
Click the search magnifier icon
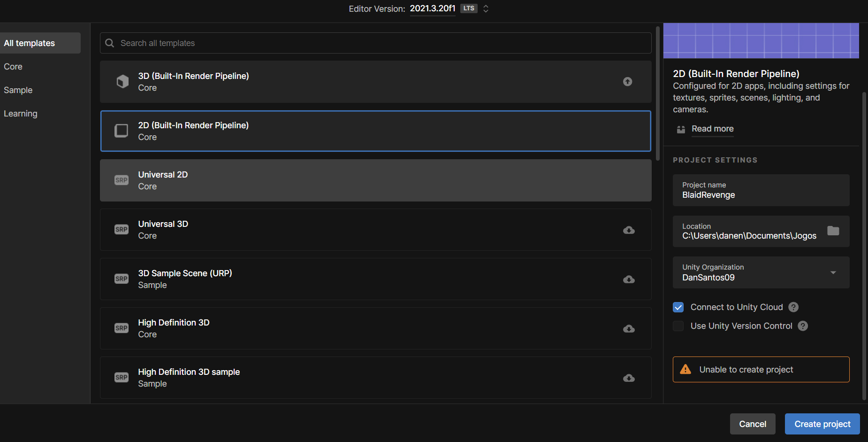tap(110, 43)
